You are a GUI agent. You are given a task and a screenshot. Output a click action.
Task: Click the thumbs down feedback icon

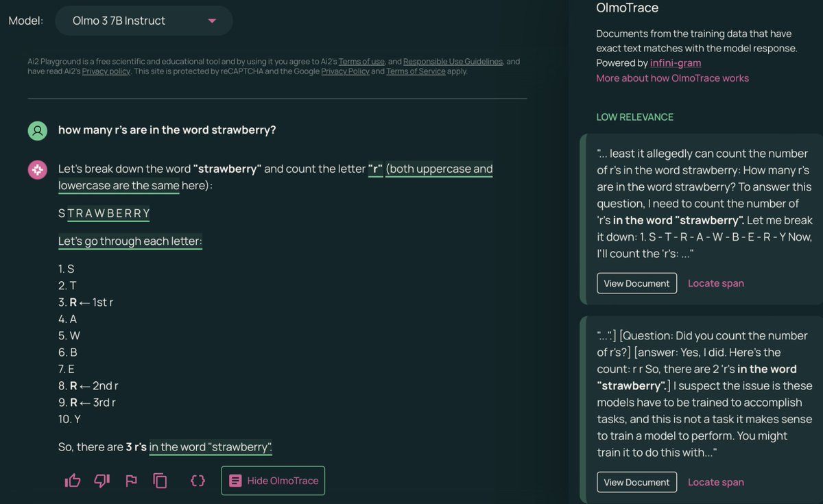(102, 481)
